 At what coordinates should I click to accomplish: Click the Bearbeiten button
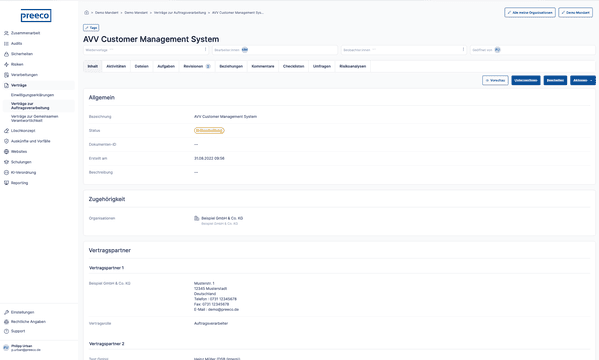555,80
